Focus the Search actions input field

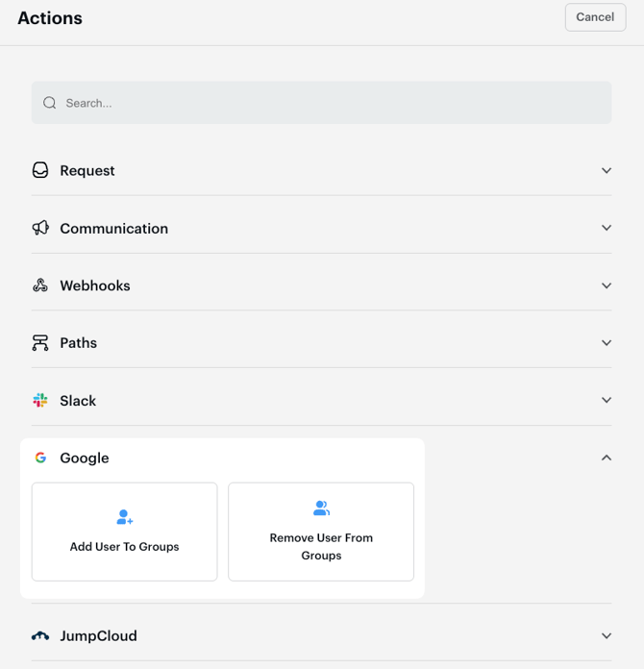327,103
